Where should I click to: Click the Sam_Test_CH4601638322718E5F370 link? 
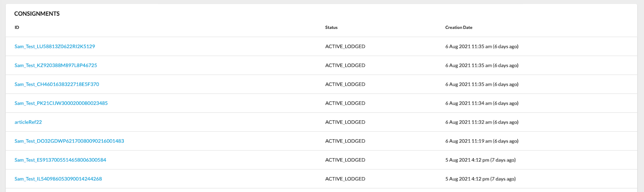(x=57, y=84)
